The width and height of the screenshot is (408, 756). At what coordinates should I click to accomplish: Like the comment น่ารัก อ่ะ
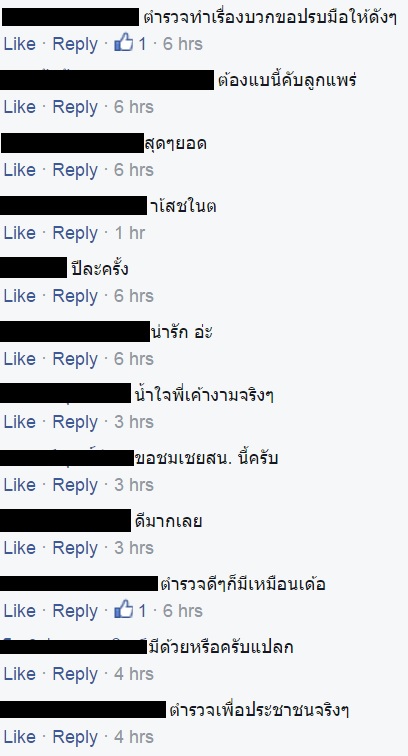click(20, 359)
